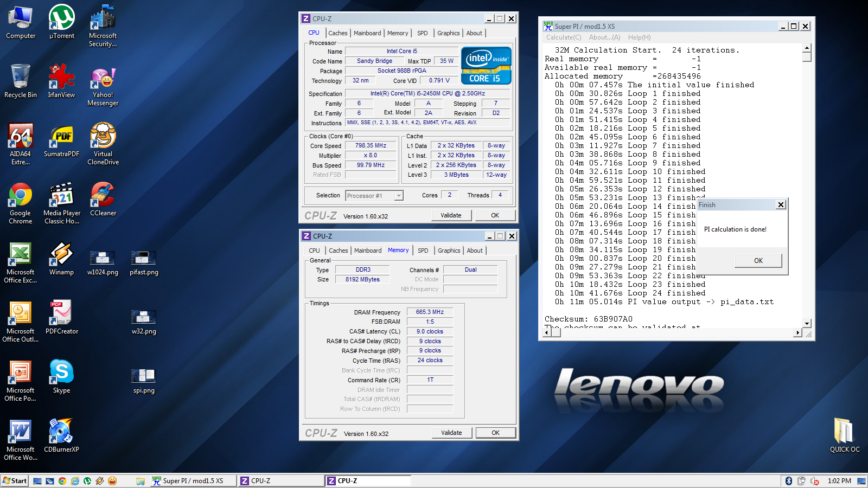Click Super PI horizontal scroll right arrow
The height and width of the screenshot is (488, 868).
click(x=797, y=332)
